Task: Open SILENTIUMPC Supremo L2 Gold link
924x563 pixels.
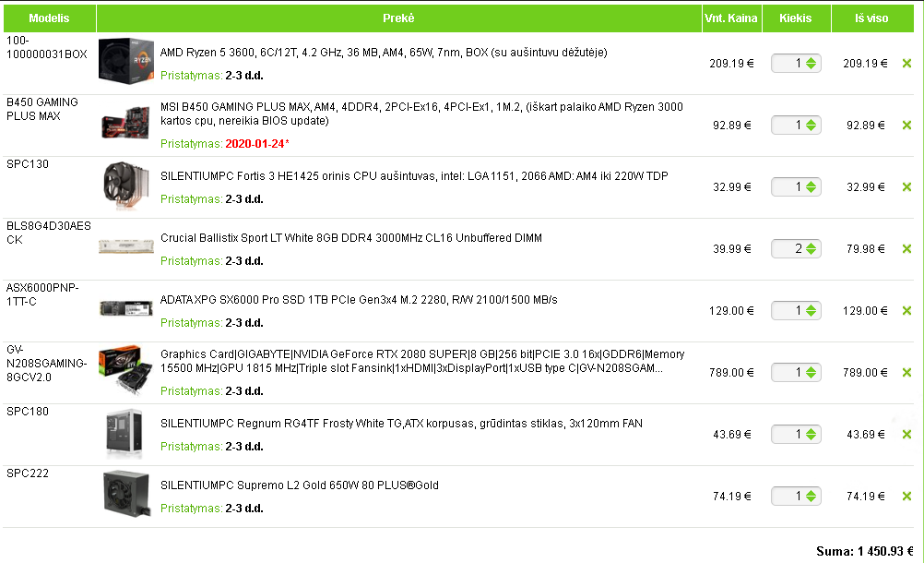Action: click(300, 485)
